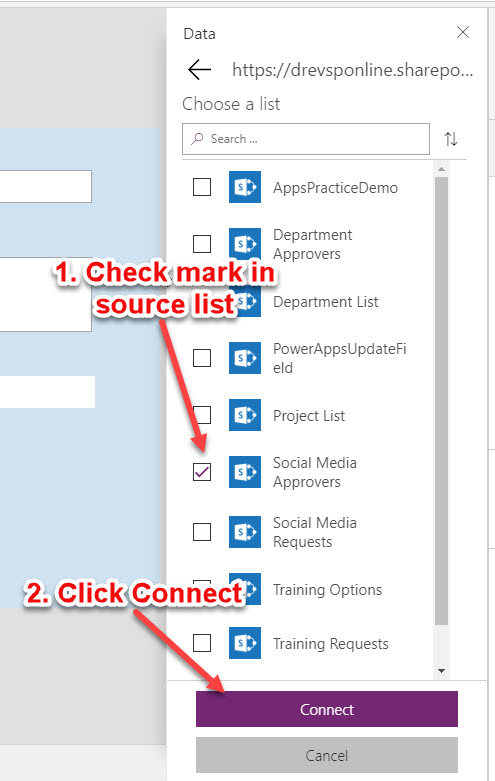The width and height of the screenshot is (495, 781).
Task: Select the Department List name
Action: (326, 302)
